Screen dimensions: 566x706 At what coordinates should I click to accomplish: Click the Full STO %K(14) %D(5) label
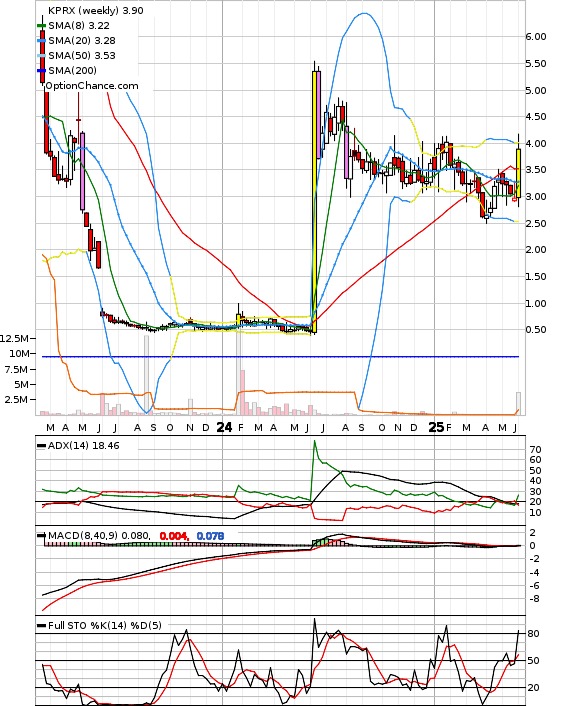pos(104,625)
